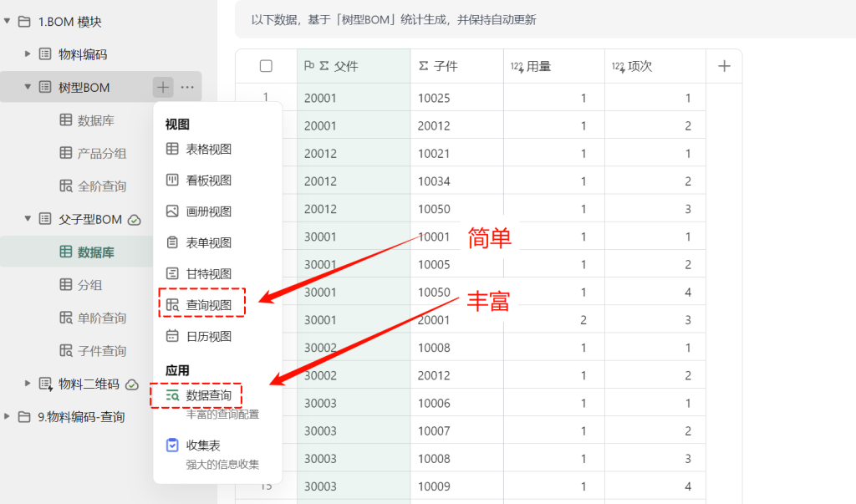Click the add column plus icon

pyautogui.click(x=724, y=66)
